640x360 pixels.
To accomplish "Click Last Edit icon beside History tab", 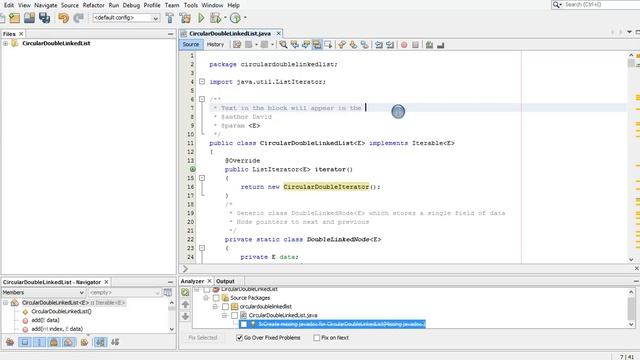I will click(237, 44).
